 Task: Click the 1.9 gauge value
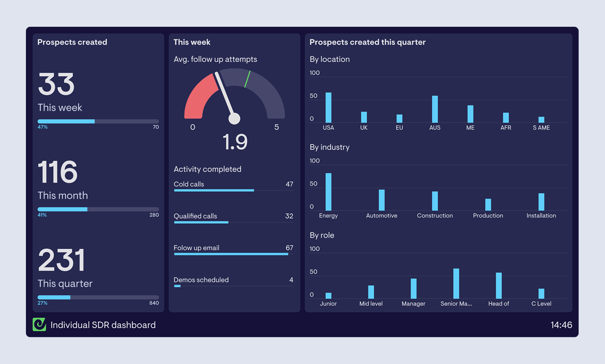pyautogui.click(x=235, y=142)
